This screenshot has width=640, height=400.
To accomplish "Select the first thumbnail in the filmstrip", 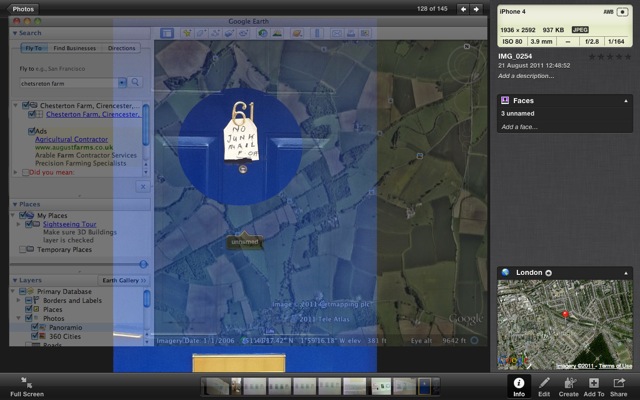I will point(216,386).
